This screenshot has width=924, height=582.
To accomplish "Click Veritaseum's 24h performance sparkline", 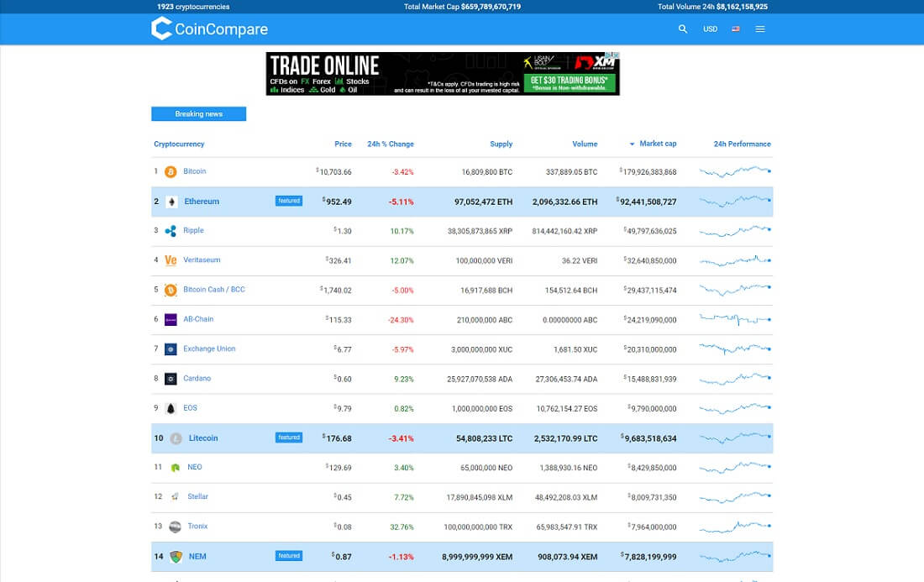I will click(735, 260).
